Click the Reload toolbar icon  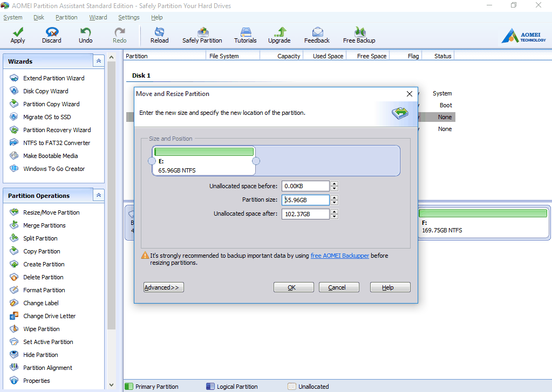[x=160, y=35]
